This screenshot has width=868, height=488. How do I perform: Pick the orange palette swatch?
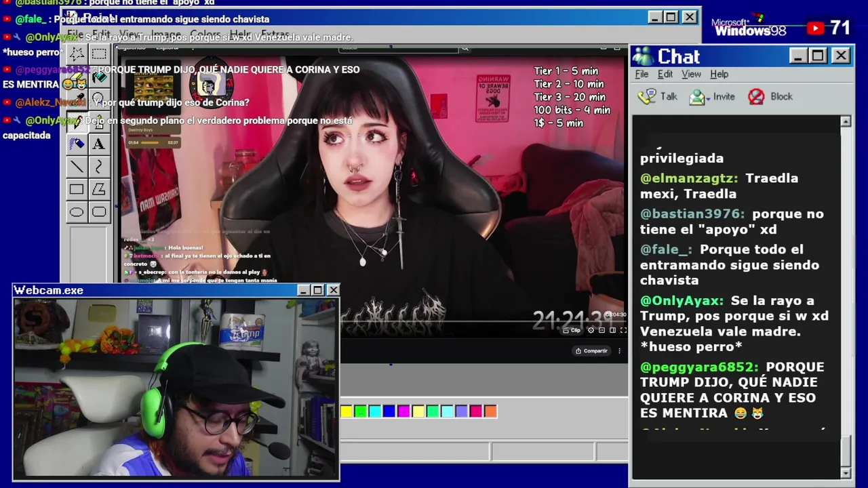(490, 411)
